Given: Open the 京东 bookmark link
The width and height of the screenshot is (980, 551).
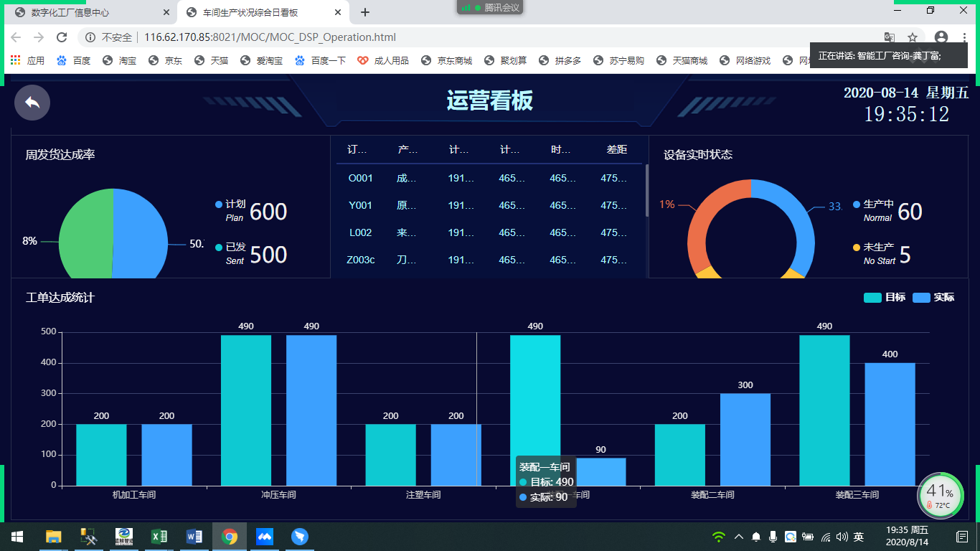Looking at the screenshot, I should click(x=165, y=61).
